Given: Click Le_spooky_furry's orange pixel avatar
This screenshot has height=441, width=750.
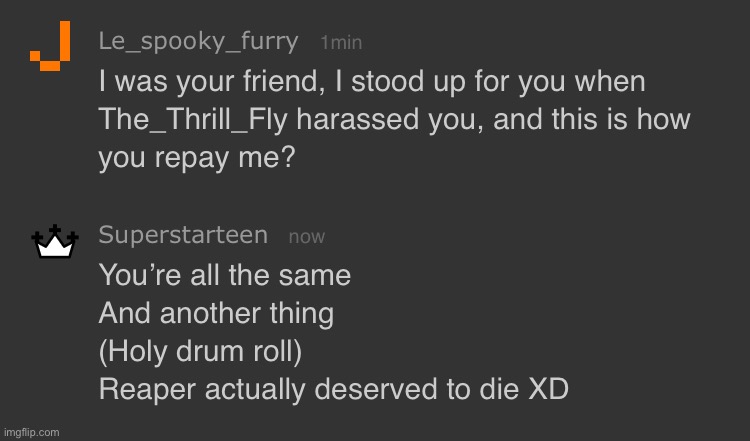Looking at the screenshot, I should click(x=51, y=45).
